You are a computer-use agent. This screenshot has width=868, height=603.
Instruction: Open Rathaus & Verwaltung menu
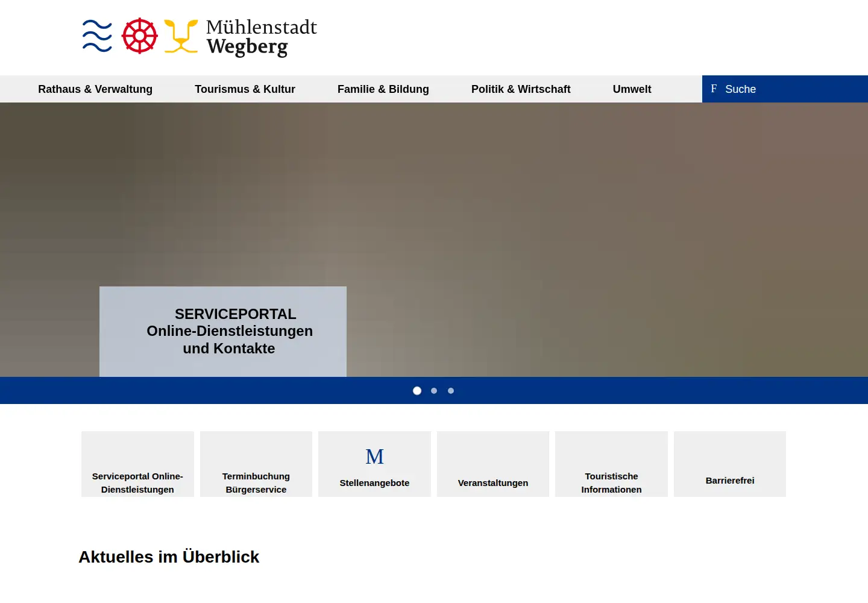(95, 89)
